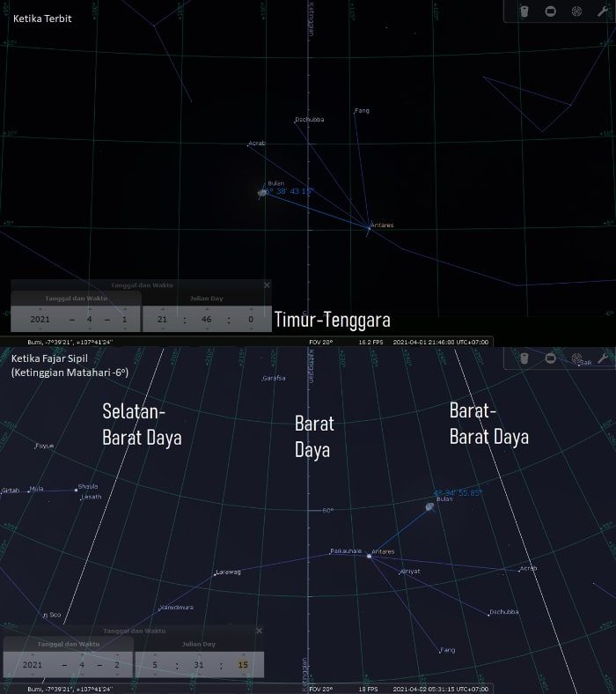The height and width of the screenshot is (694, 616).
Task: Click the screen-shaped icon in Fajar Sipil view
Action: pos(551,358)
